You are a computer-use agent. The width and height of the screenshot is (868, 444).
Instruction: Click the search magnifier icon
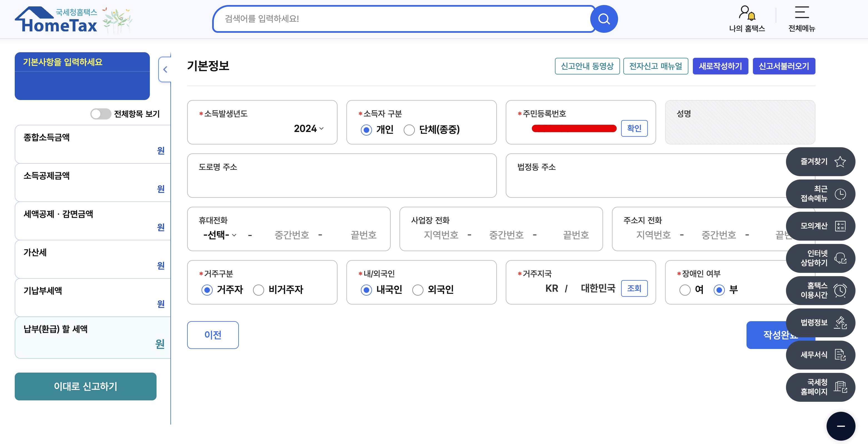click(x=604, y=19)
